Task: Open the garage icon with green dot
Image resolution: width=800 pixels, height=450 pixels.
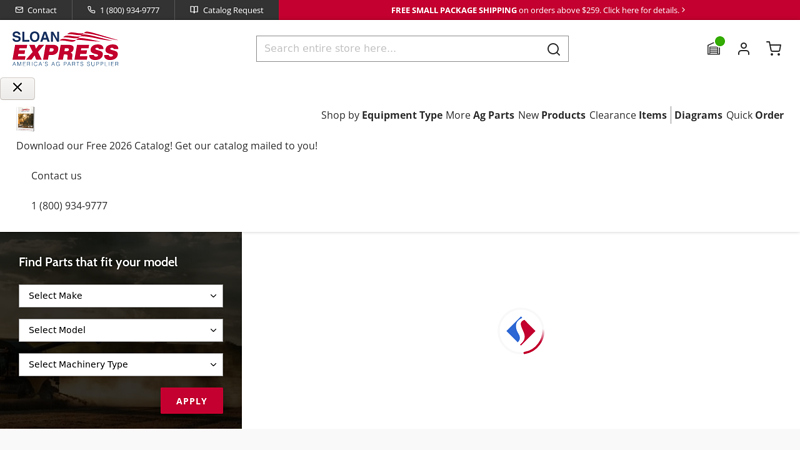Action: click(714, 48)
